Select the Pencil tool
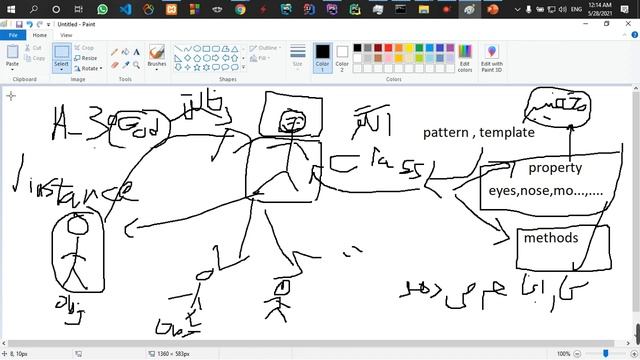The height and width of the screenshot is (360, 640). tap(114, 52)
